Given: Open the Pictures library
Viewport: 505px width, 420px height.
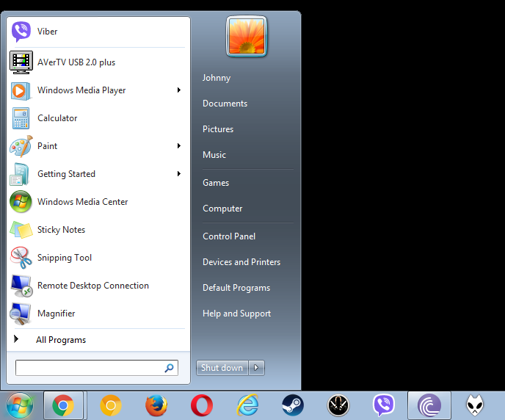Looking at the screenshot, I should (218, 129).
